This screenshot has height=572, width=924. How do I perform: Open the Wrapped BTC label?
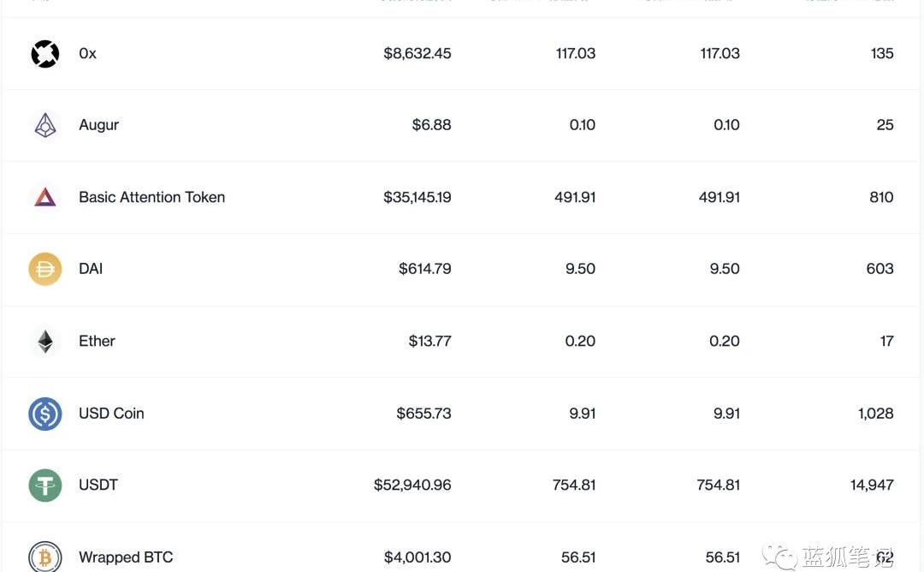point(126,557)
